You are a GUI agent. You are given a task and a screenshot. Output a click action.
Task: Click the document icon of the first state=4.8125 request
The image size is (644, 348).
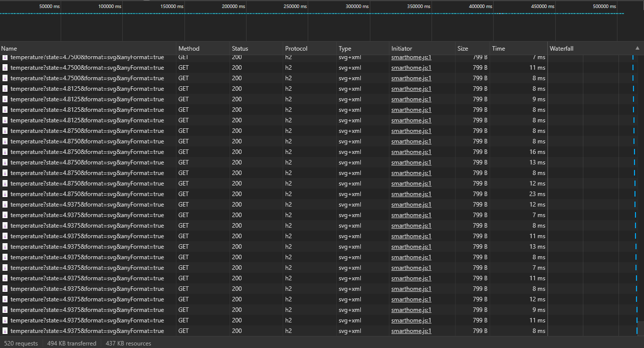tap(5, 89)
